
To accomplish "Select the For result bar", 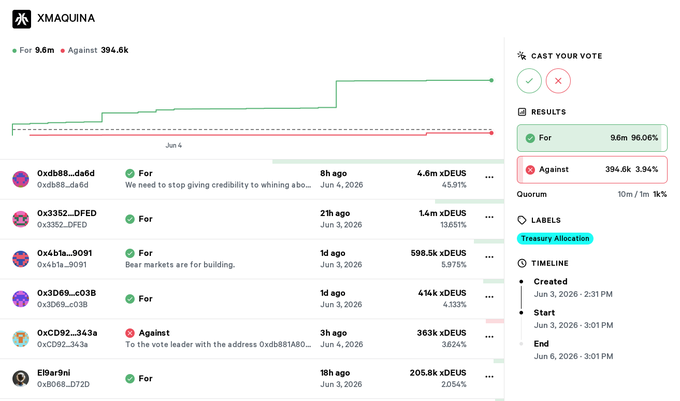I will point(592,138).
